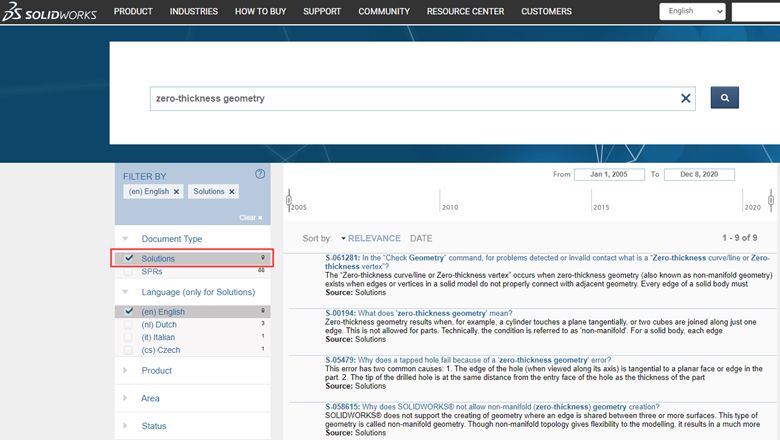Click the 2015 marker on the timeline
The image size is (780, 440).
601,207
